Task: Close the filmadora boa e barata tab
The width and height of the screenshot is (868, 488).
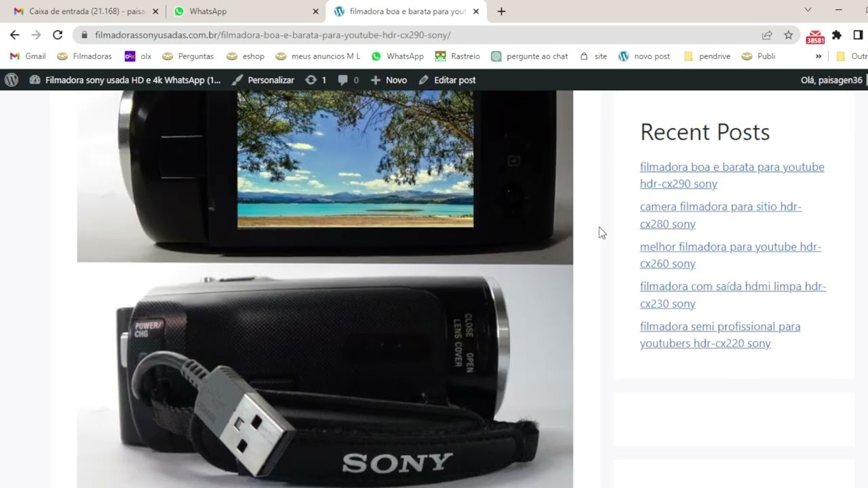Action: [475, 12]
